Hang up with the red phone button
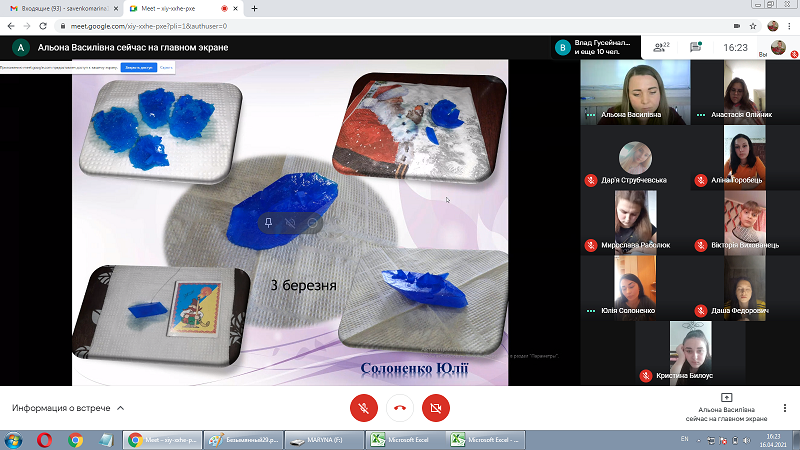The height and width of the screenshot is (450, 800). 399,408
